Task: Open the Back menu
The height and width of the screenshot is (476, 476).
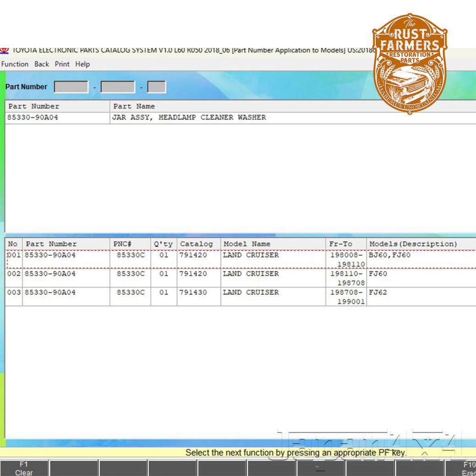Action: (x=42, y=64)
